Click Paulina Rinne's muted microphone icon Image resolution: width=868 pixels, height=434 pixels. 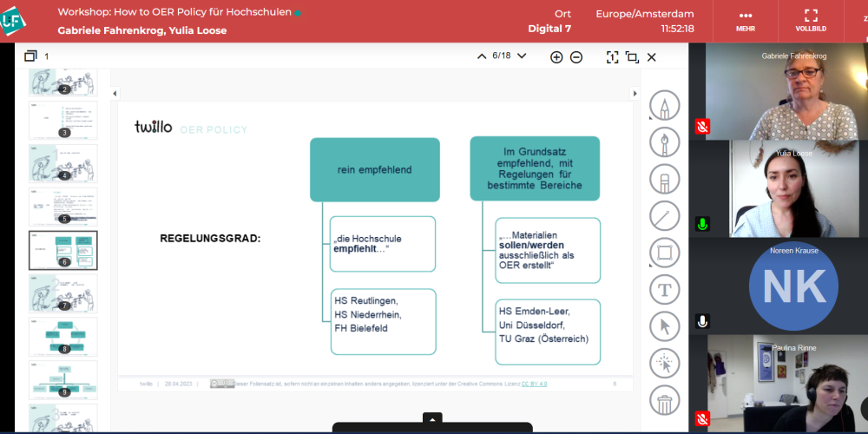702,418
